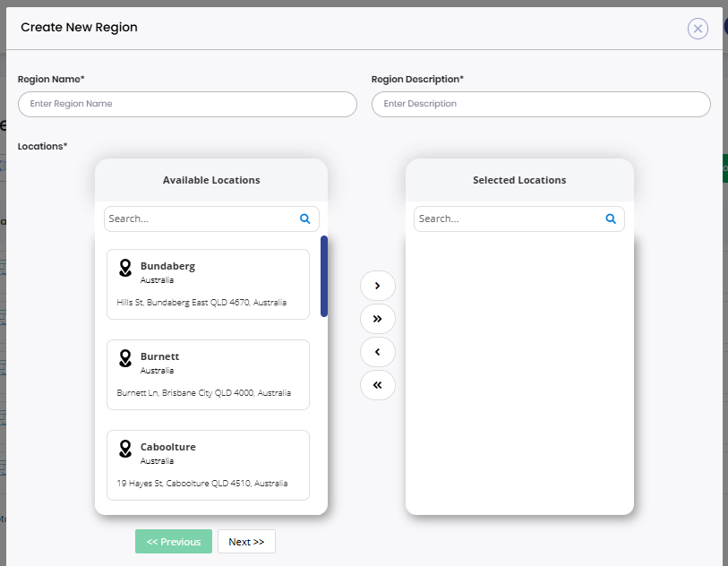
Task: Click the Available Locations scrollbar thumb
Action: [x=324, y=276]
